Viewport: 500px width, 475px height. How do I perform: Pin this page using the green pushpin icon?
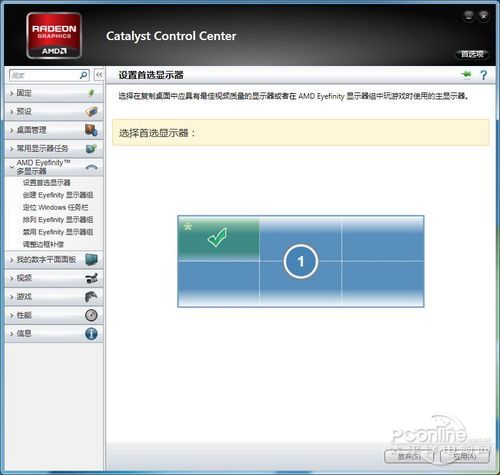466,74
